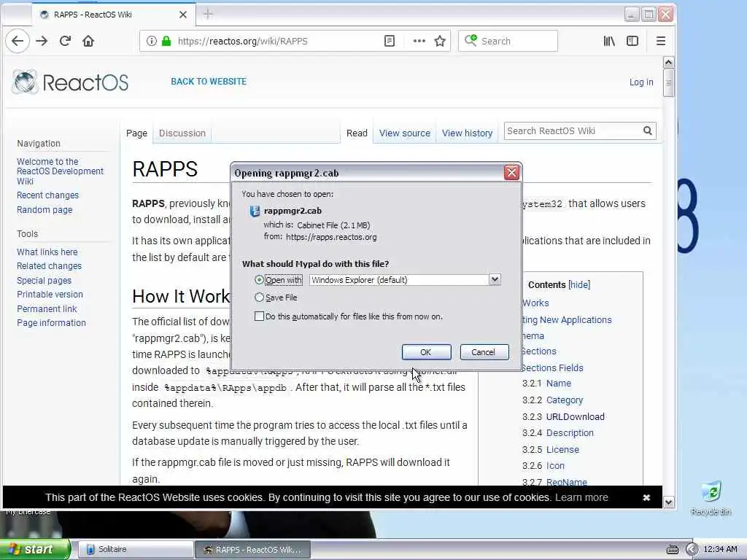Screen dimensions: 747x560
Task: Open the Library icon in toolbar
Action: point(609,41)
